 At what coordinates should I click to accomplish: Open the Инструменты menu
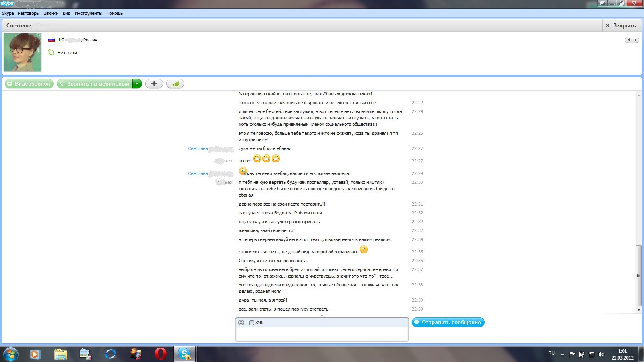tap(89, 13)
